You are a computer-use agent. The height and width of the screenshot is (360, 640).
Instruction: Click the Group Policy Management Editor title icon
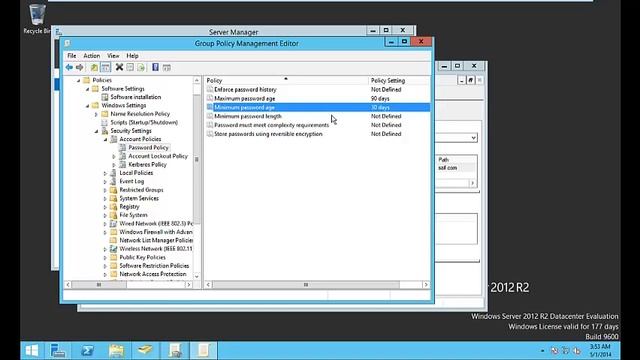tap(67, 43)
